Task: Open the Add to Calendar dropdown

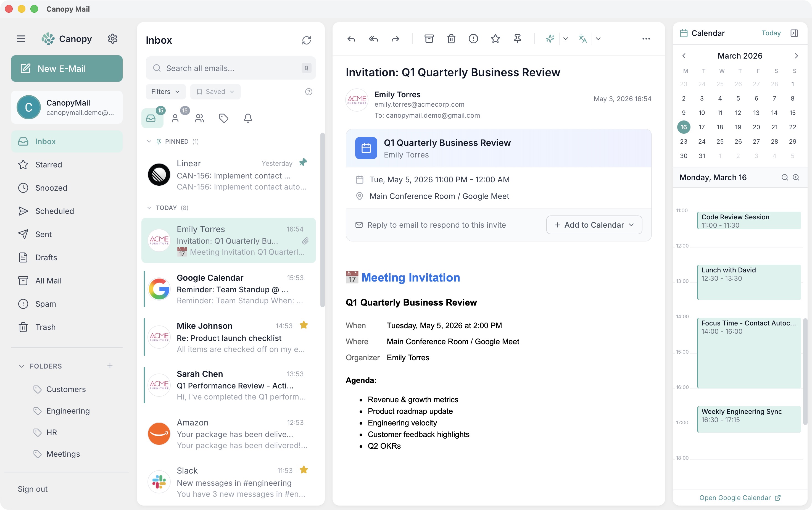Action: (594, 225)
